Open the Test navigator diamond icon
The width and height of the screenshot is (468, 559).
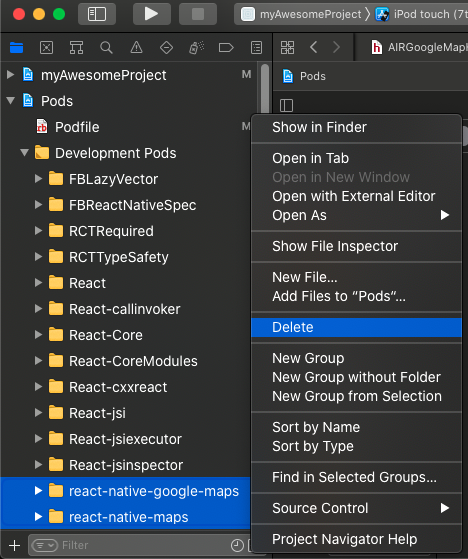coord(166,47)
